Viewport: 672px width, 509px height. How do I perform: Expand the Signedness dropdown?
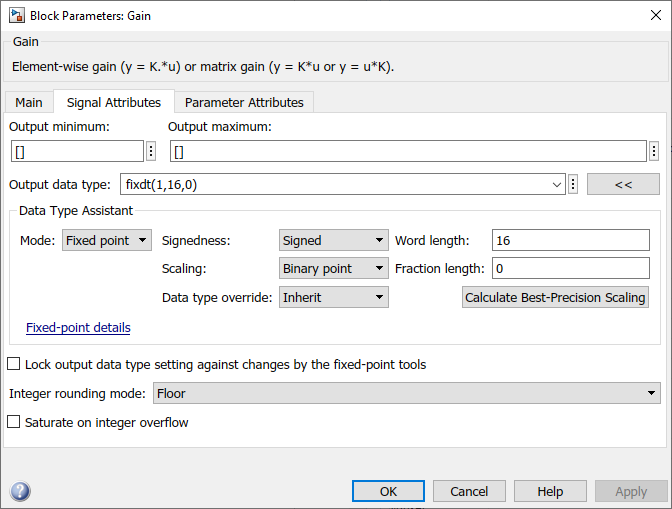333,240
